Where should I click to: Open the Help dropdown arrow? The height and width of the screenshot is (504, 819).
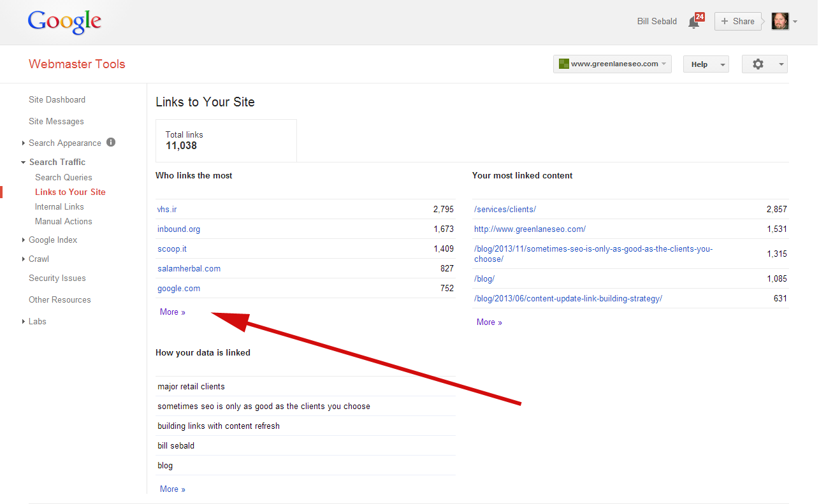[x=722, y=64]
